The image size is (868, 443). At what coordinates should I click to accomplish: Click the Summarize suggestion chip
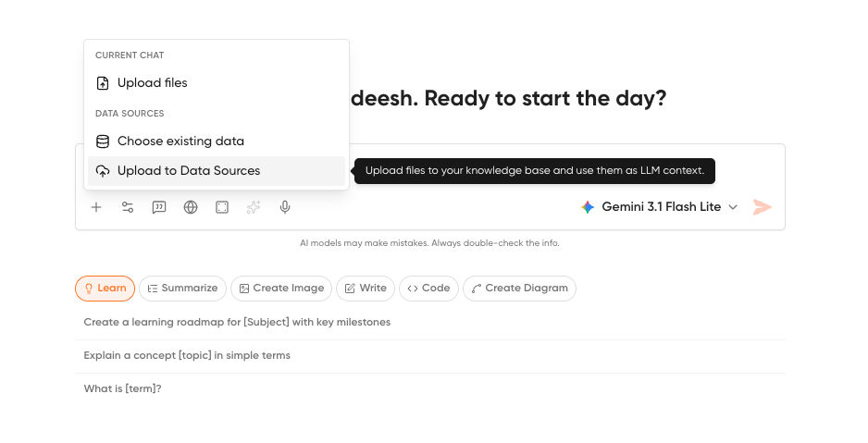[x=182, y=289]
